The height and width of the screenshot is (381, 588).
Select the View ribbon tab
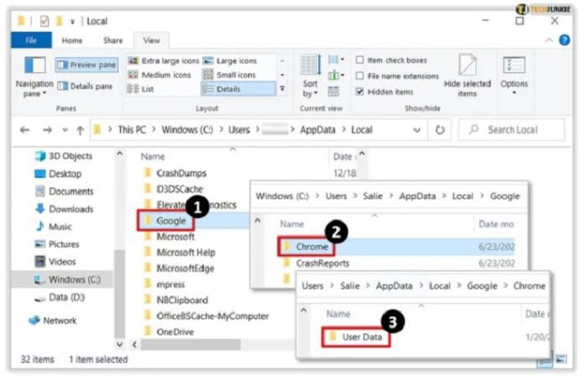click(151, 40)
